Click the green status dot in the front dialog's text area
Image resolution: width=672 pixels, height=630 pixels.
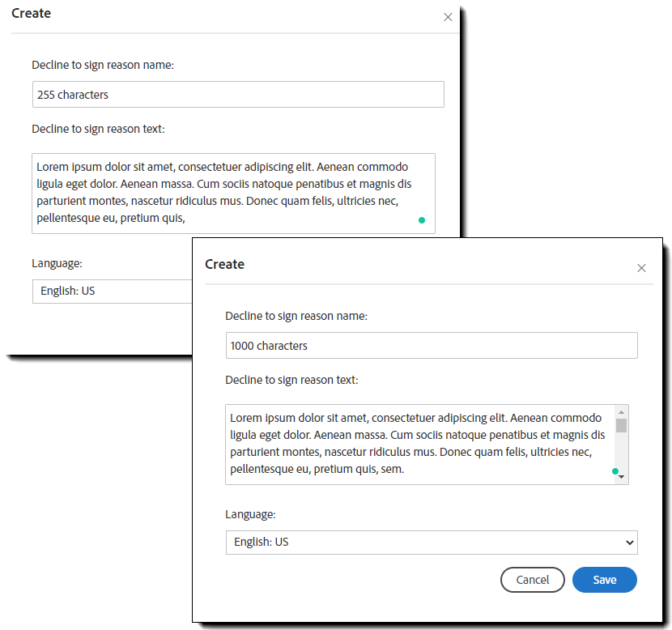[615, 471]
